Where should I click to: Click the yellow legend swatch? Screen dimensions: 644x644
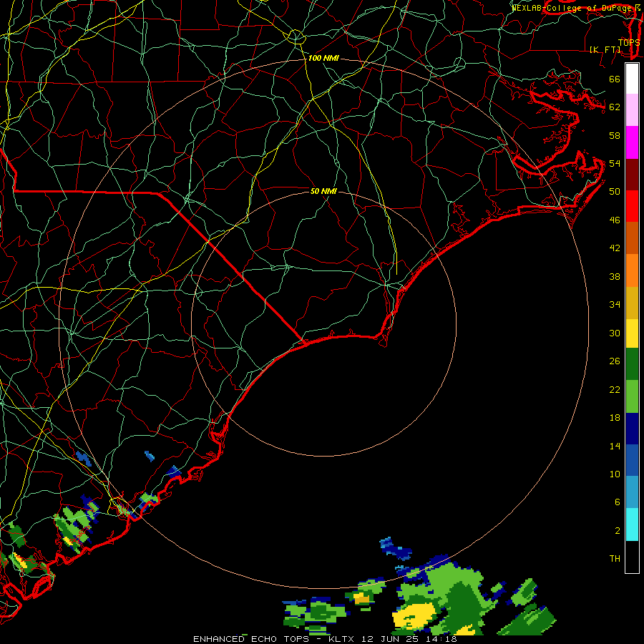tap(632, 333)
